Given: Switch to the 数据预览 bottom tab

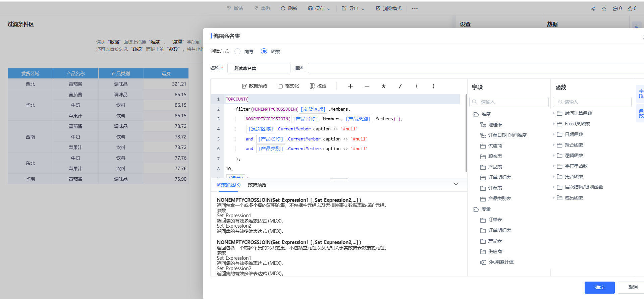Looking at the screenshot, I should 257,185.
